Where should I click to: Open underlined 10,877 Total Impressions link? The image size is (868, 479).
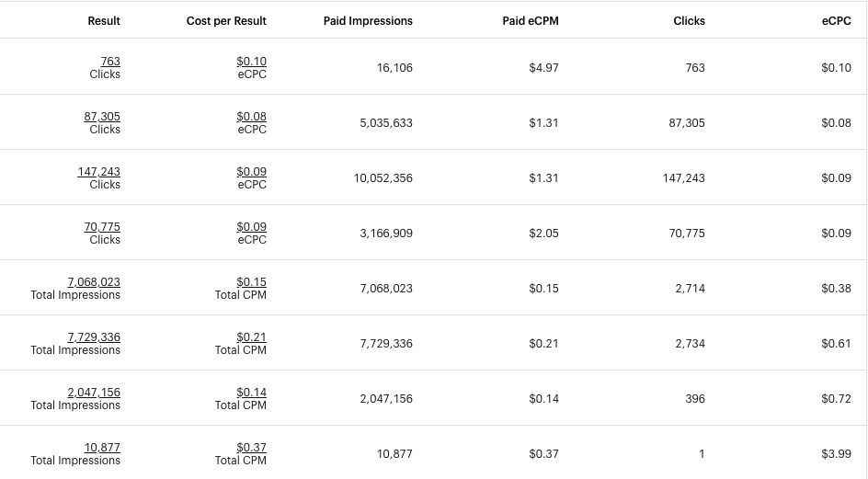[102, 448]
